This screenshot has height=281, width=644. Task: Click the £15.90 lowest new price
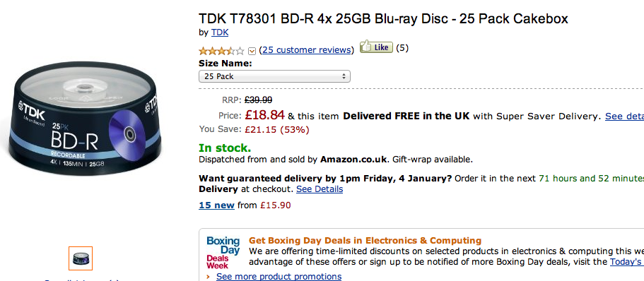click(275, 205)
